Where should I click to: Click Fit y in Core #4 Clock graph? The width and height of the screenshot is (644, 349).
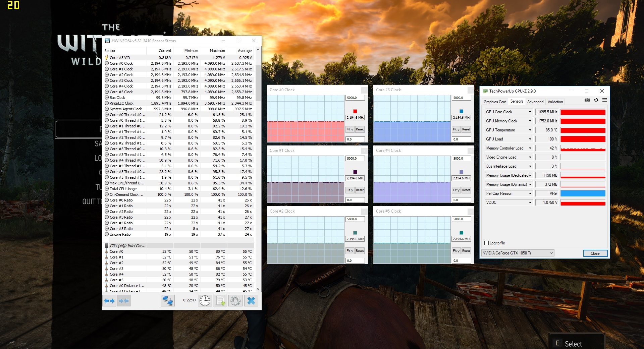(x=456, y=190)
